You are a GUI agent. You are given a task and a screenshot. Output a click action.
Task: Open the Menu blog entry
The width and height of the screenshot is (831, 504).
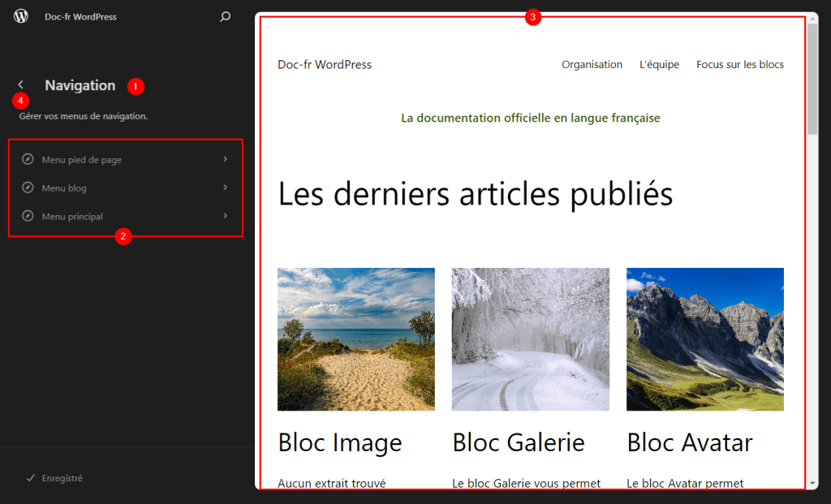[x=126, y=188]
